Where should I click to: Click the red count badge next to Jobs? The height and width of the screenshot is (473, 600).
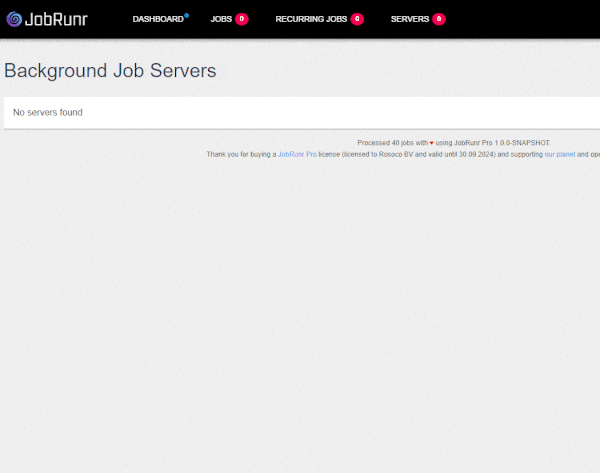coord(241,19)
